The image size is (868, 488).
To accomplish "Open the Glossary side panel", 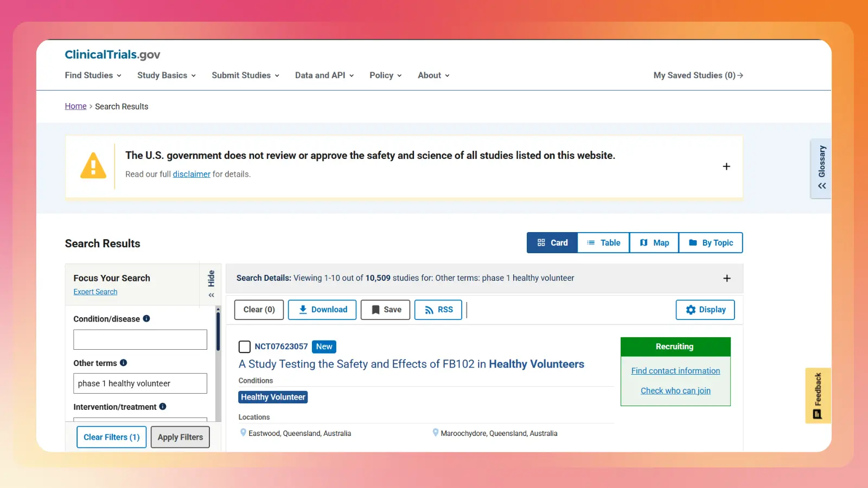I will pyautogui.click(x=822, y=168).
